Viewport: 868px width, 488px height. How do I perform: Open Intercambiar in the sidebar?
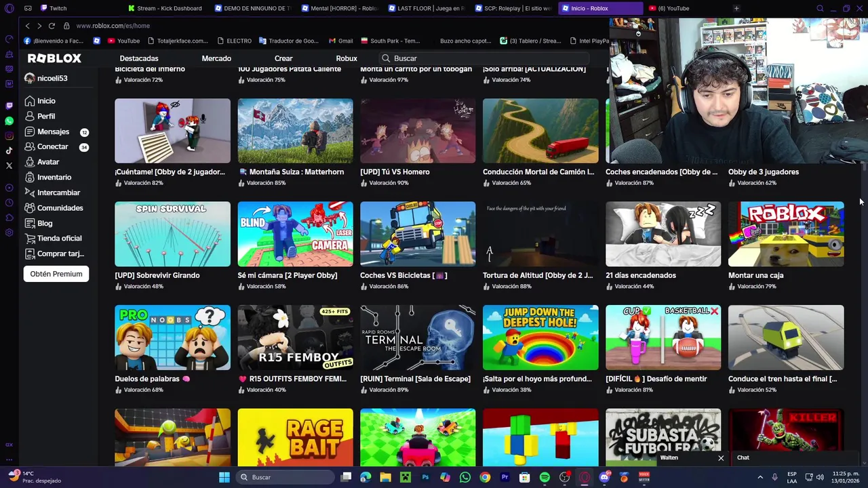point(53,192)
